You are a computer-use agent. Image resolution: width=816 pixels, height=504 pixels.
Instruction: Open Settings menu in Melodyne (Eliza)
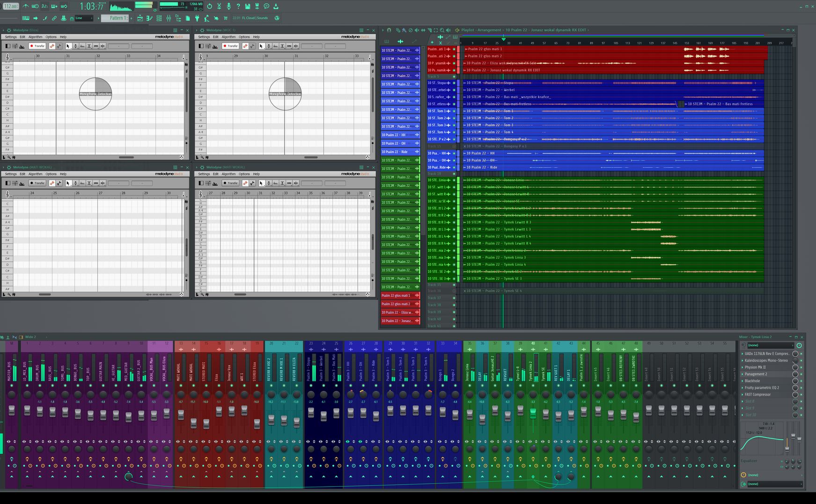click(x=10, y=37)
